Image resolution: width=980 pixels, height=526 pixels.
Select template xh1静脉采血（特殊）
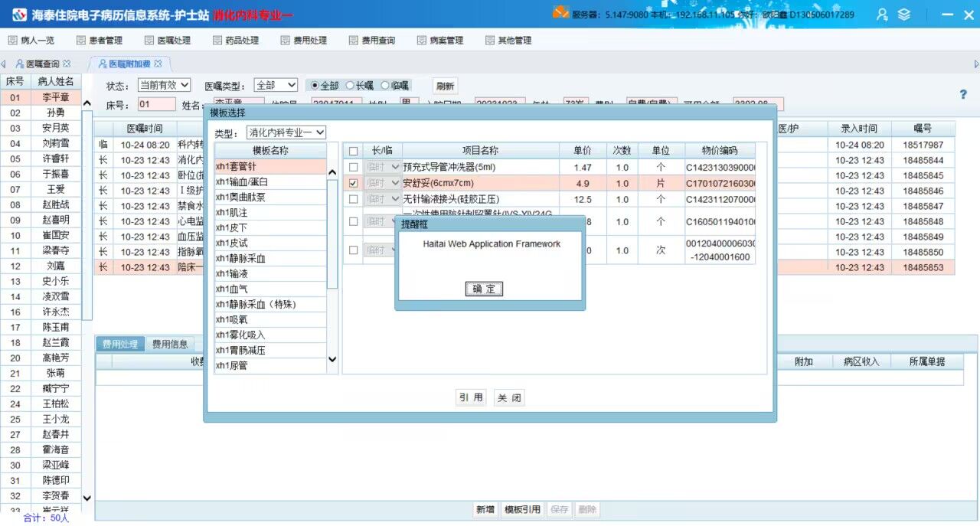coord(270,304)
